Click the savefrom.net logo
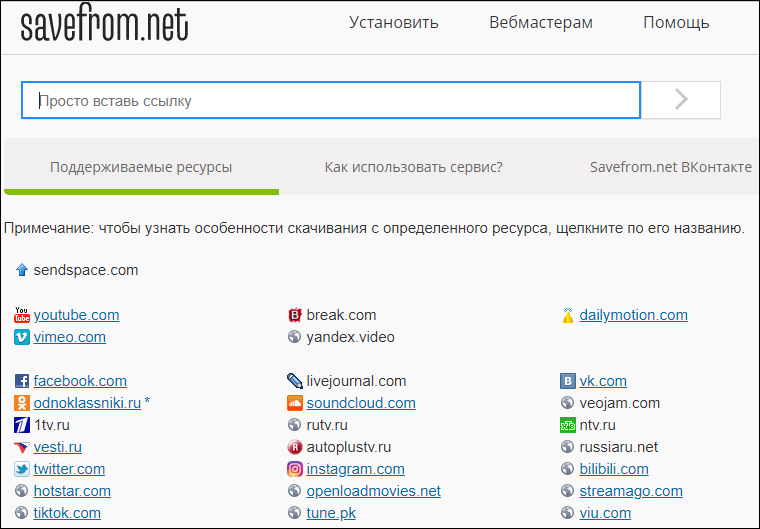Image resolution: width=760 pixels, height=529 pixels. coord(104,24)
